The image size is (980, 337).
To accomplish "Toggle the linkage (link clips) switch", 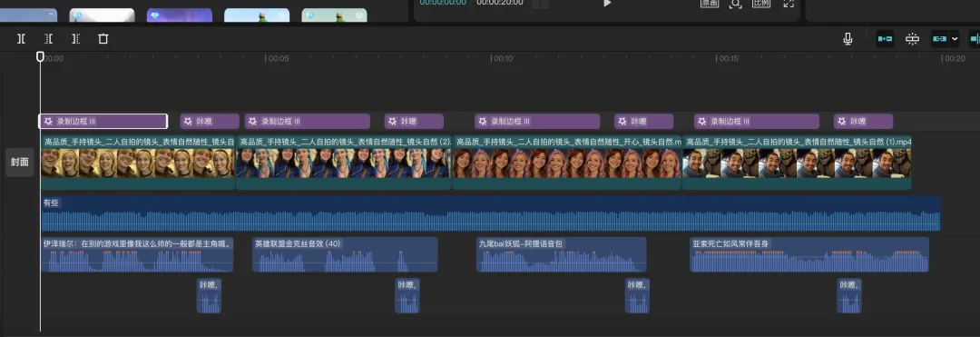I will click(x=939, y=39).
